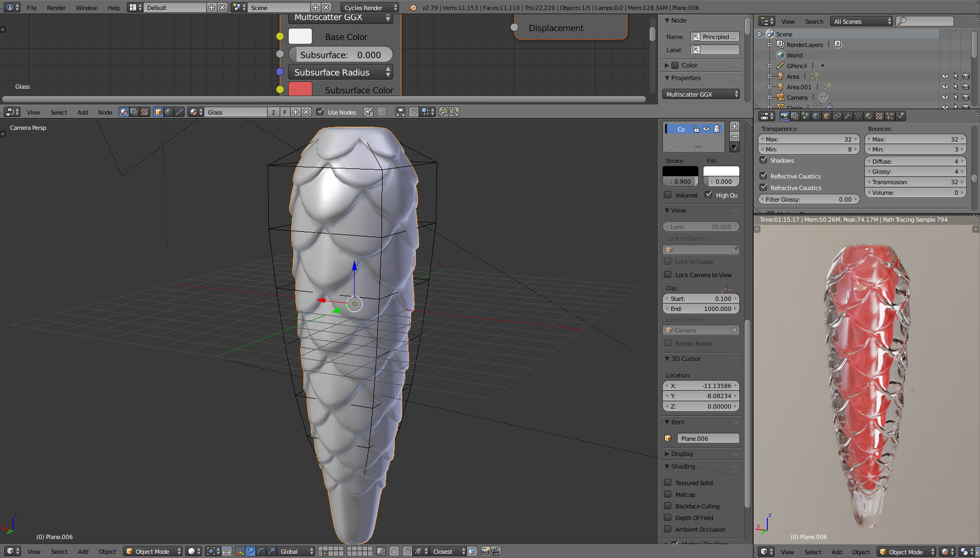This screenshot has height=558, width=980.
Task: Paste nodes from clipboard icon
Action: [x=454, y=112]
